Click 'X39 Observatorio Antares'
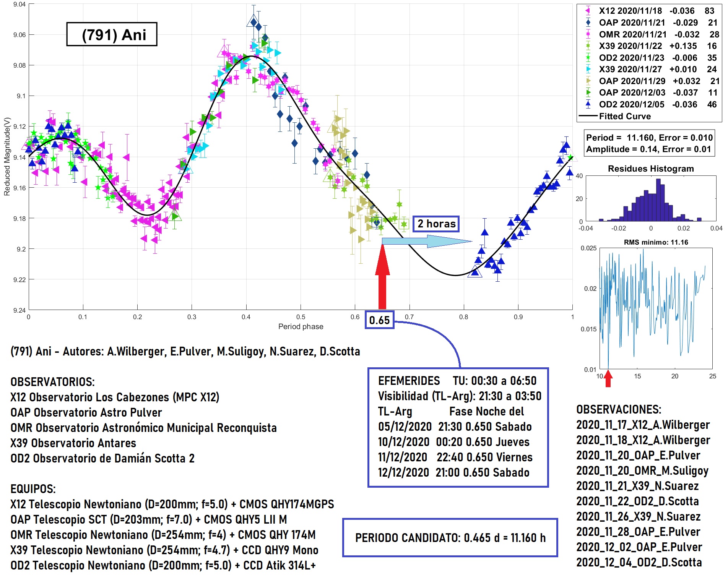The image size is (728, 576). pos(73,443)
